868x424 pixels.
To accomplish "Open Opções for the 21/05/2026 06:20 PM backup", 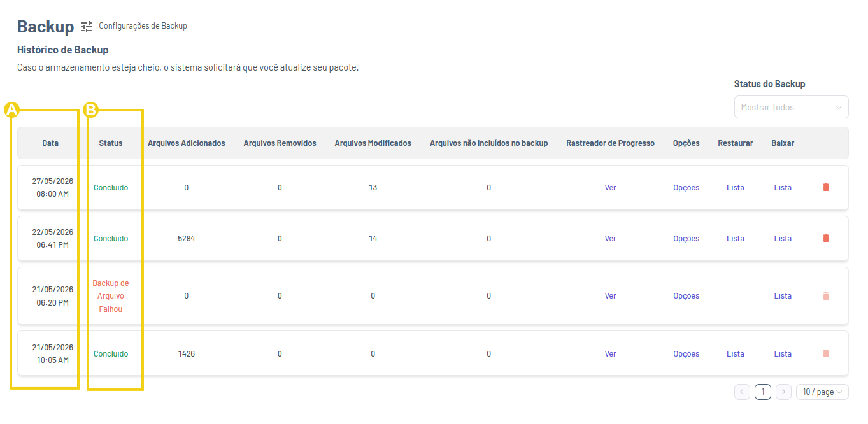I will pos(686,296).
